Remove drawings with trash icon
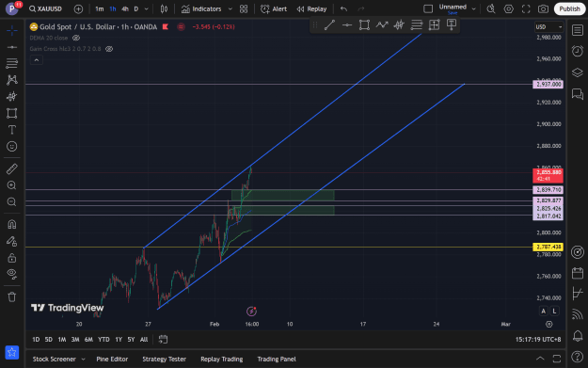Viewport: 588px width, 368px height. [11, 296]
